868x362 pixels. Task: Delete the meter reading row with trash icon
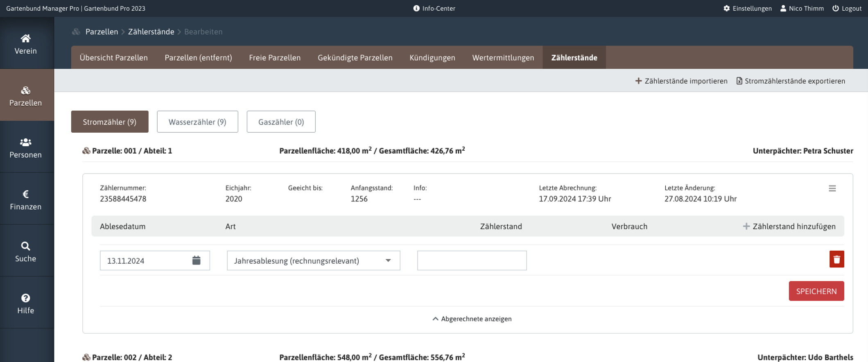(x=836, y=259)
